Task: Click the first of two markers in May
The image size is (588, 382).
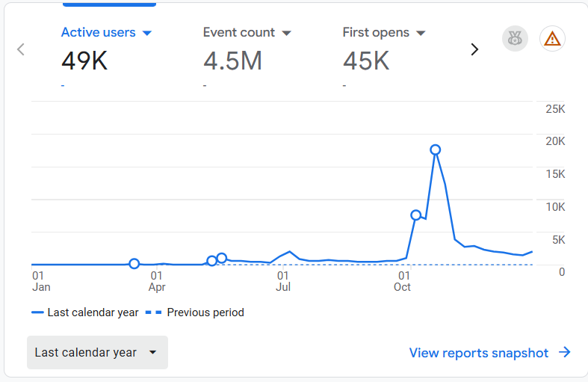Action: (212, 261)
